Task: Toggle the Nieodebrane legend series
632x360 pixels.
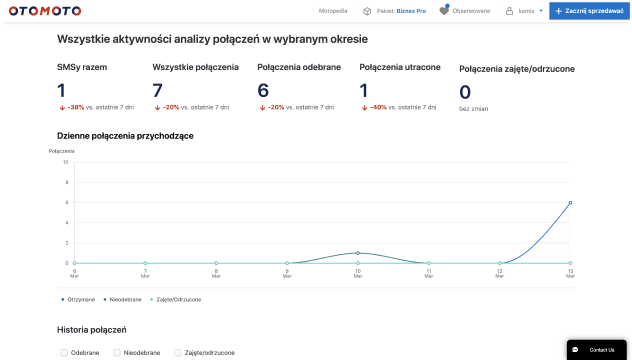Action: pyautogui.click(x=123, y=300)
